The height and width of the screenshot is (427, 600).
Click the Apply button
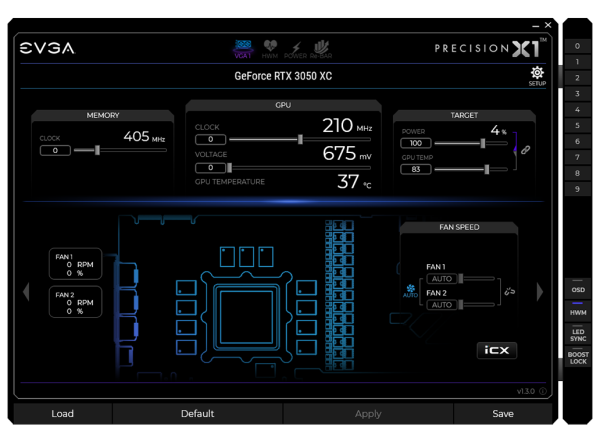(x=368, y=414)
